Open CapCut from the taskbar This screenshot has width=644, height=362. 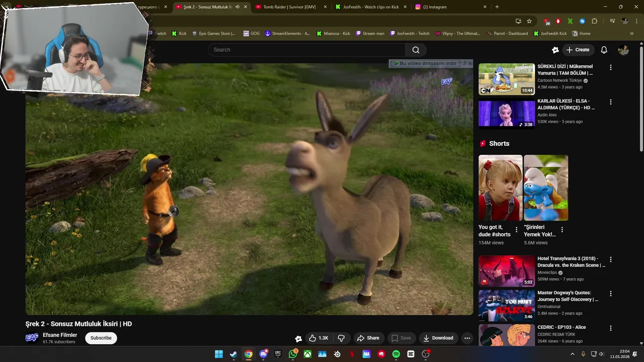pos(411,354)
